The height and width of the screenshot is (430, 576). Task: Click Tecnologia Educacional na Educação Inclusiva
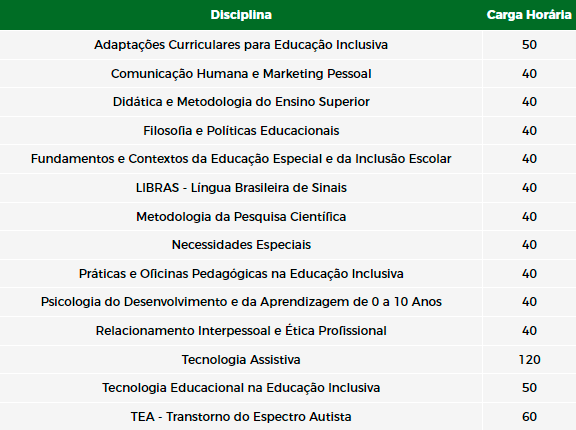click(241, 388)
